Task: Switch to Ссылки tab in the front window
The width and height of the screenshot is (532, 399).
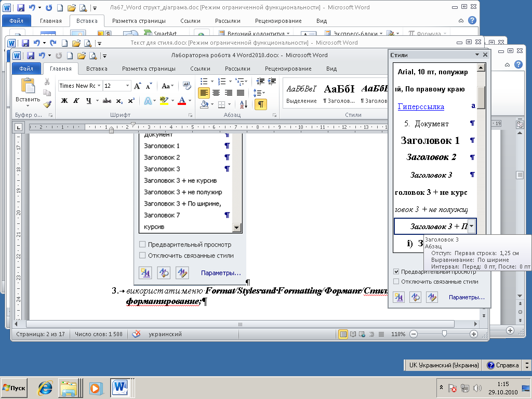Action: [x=200, y=69]
